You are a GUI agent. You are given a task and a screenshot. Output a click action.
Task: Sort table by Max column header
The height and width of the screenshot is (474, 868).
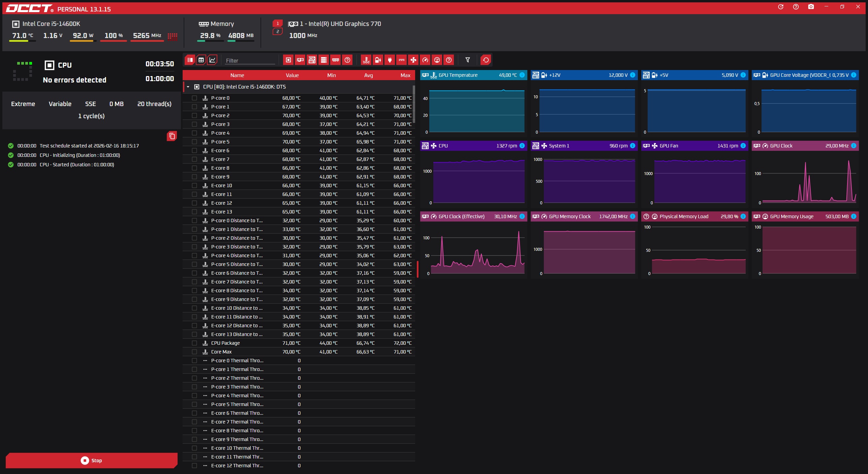click(x=405, y=75)
